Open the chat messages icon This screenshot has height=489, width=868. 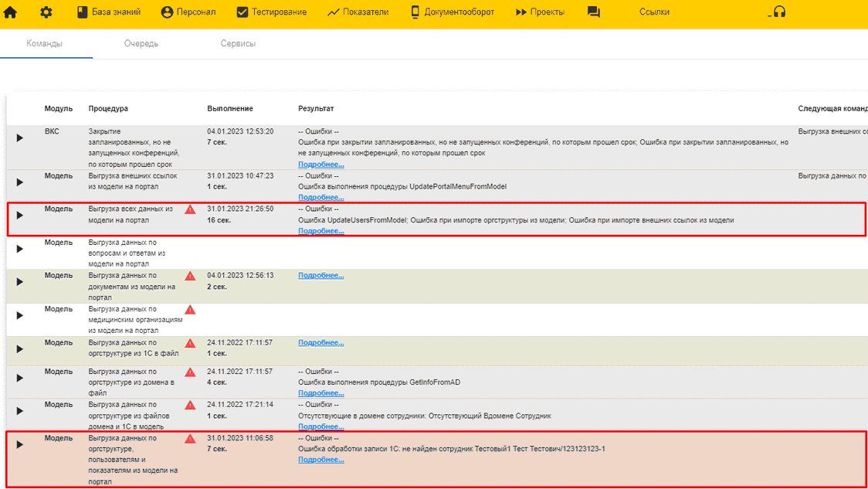[593, 12]
